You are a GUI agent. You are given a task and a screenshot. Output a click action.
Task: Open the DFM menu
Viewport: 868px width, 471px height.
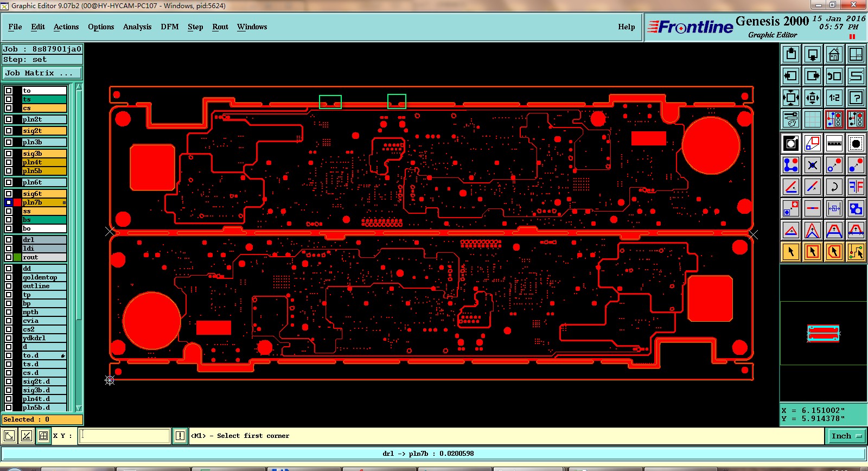pyautogui.click(x=170, y=27)
